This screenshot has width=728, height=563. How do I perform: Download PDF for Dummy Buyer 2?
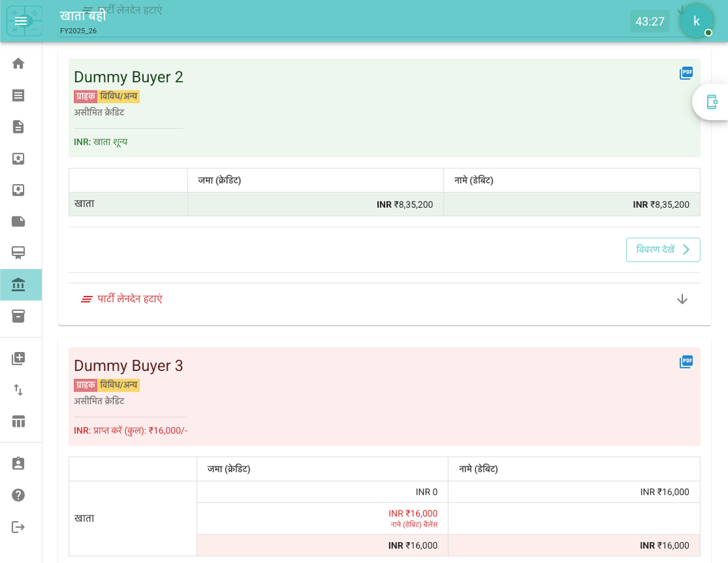click(x=686, y=73)
